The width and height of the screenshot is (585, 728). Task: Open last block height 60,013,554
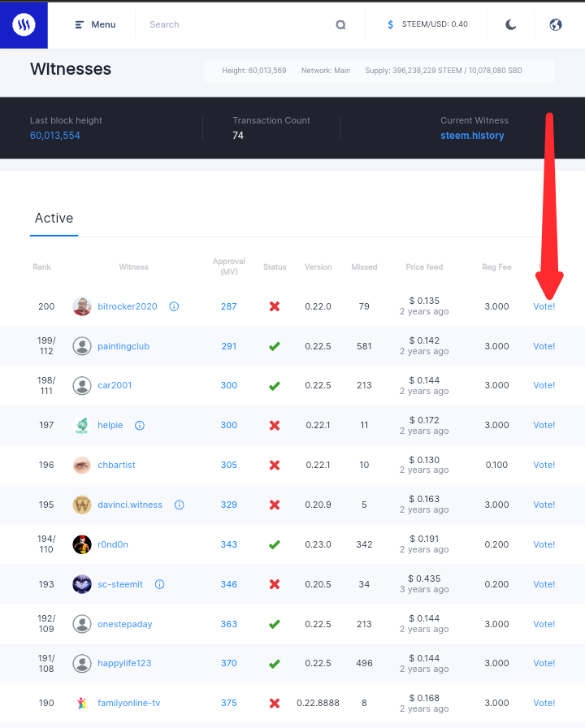[x=54, y=136]
